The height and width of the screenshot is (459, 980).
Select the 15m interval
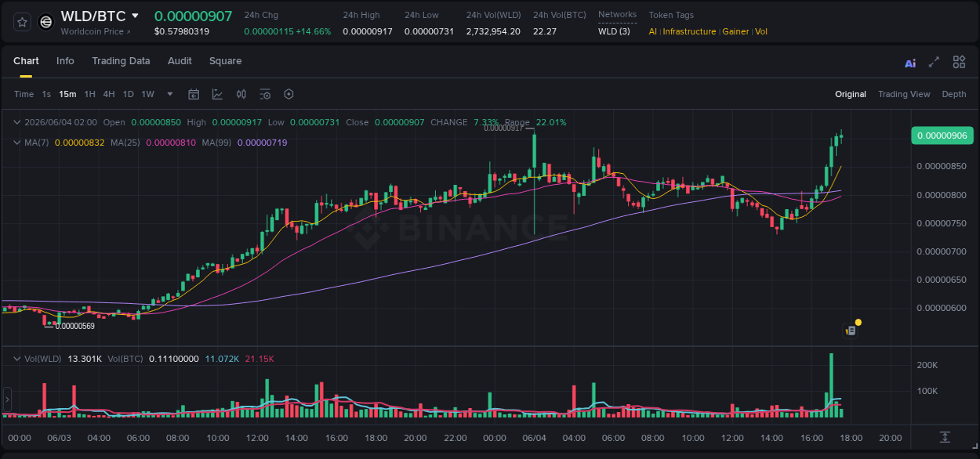[x=67, y=94]
